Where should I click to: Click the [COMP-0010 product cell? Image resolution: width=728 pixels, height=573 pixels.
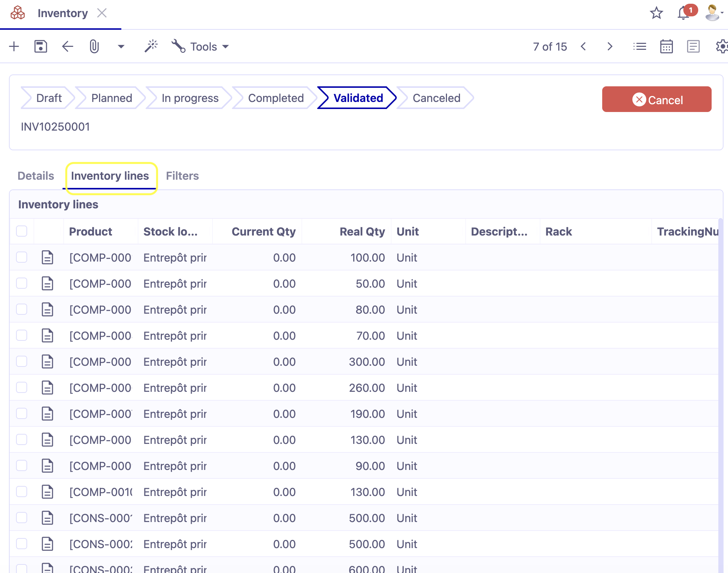coord(100,492)
